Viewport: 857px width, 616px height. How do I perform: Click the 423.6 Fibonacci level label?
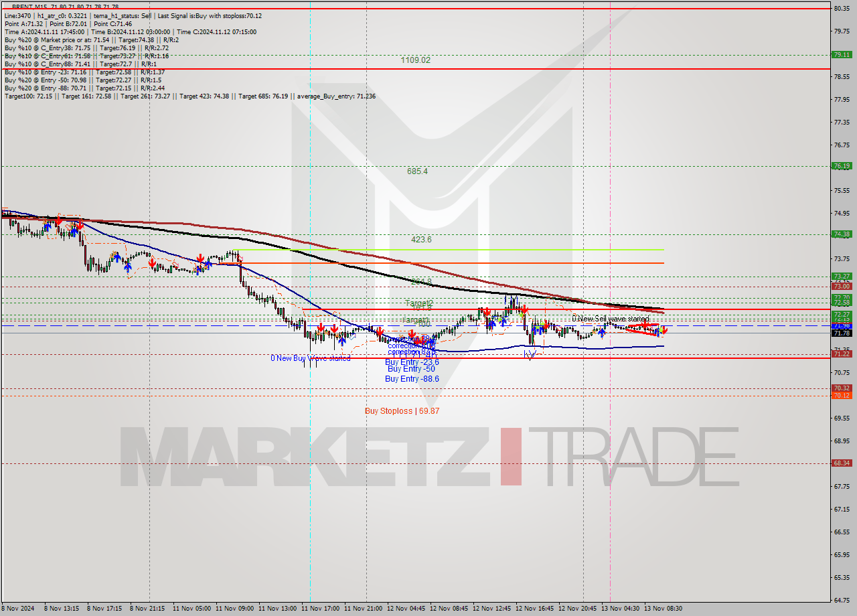click(421, 240)
